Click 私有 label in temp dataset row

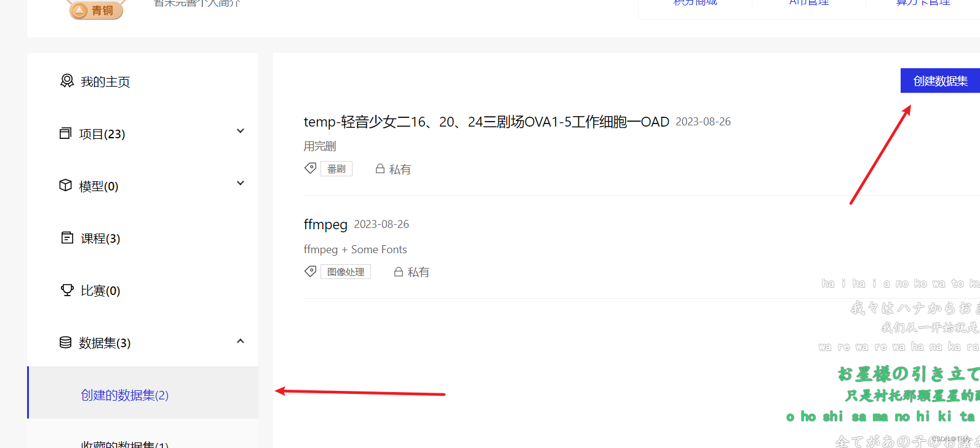pos(400,169)
